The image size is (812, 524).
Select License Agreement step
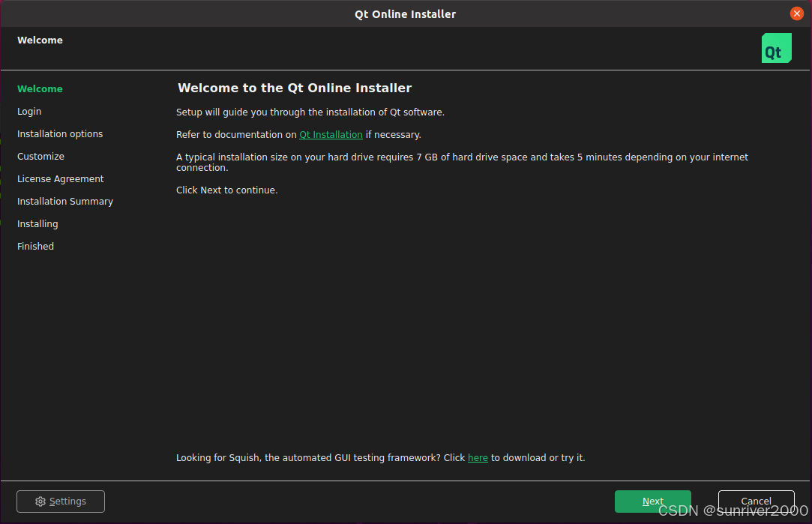(60, 178)
